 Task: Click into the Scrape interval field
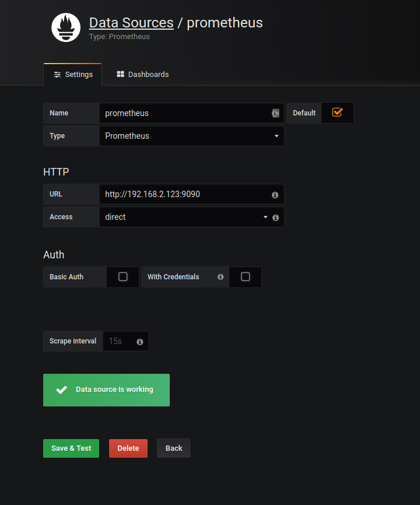[125, 341]
